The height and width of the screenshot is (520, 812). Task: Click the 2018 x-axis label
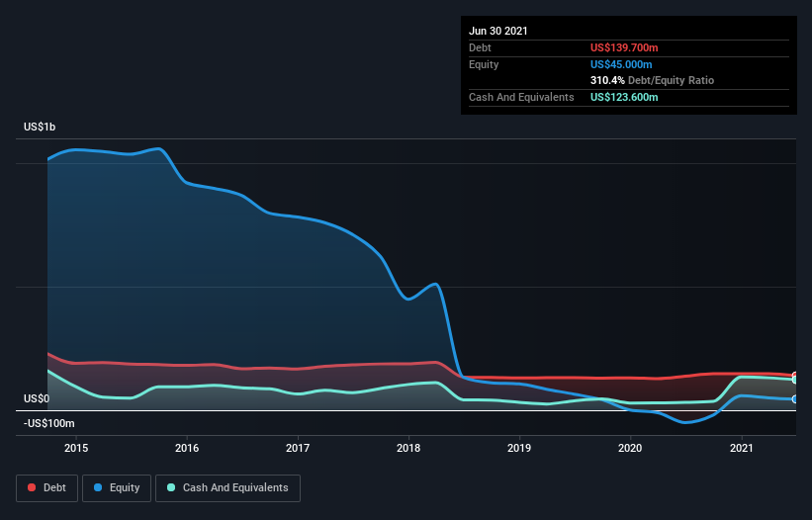[408, 448]
